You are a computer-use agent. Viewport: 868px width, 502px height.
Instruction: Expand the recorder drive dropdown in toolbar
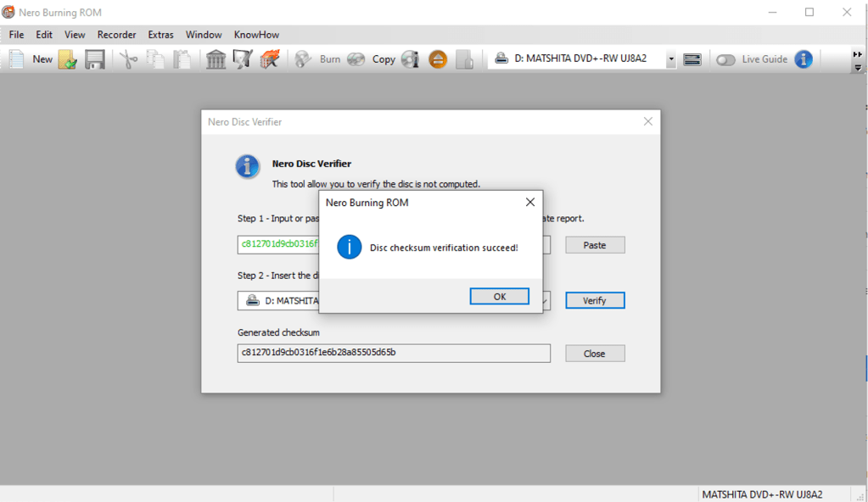pyautogui.click(x=671, y=59)
